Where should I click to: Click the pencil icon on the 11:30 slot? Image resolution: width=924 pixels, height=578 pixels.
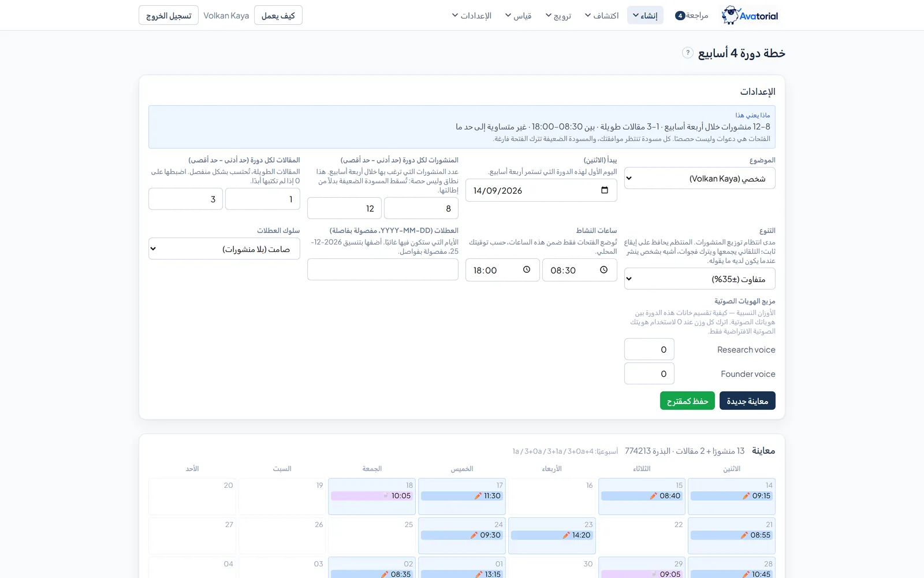[478, 496]
